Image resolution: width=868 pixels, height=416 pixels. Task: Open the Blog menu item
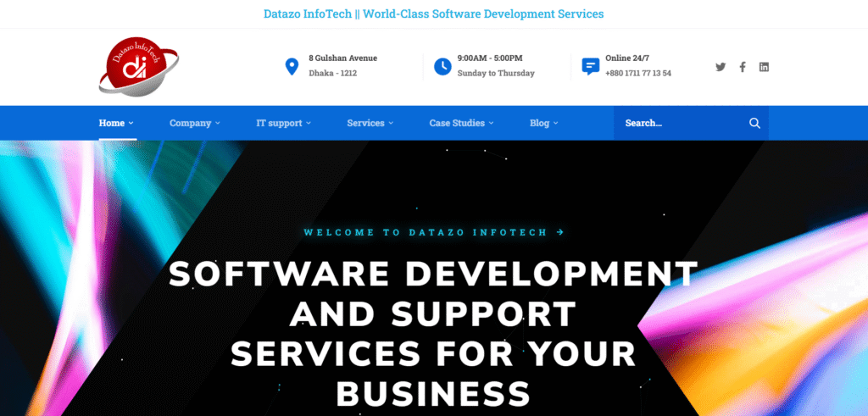click(x=539, y=123)
